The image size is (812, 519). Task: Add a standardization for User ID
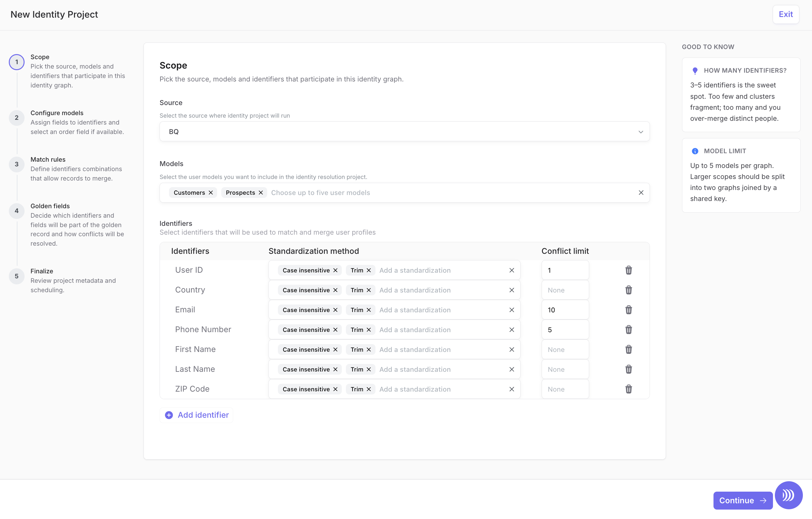click(415, 270)
